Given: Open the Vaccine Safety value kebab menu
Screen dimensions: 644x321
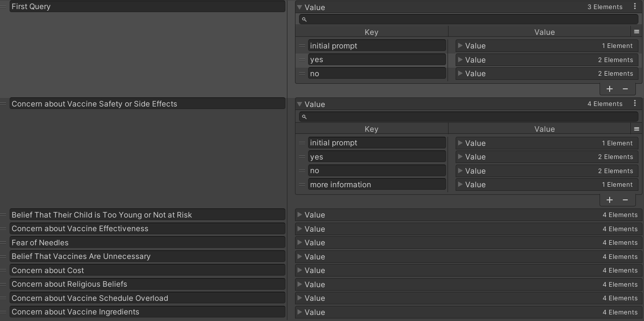Looking at the screenshot, I should [x=634, y=103].
